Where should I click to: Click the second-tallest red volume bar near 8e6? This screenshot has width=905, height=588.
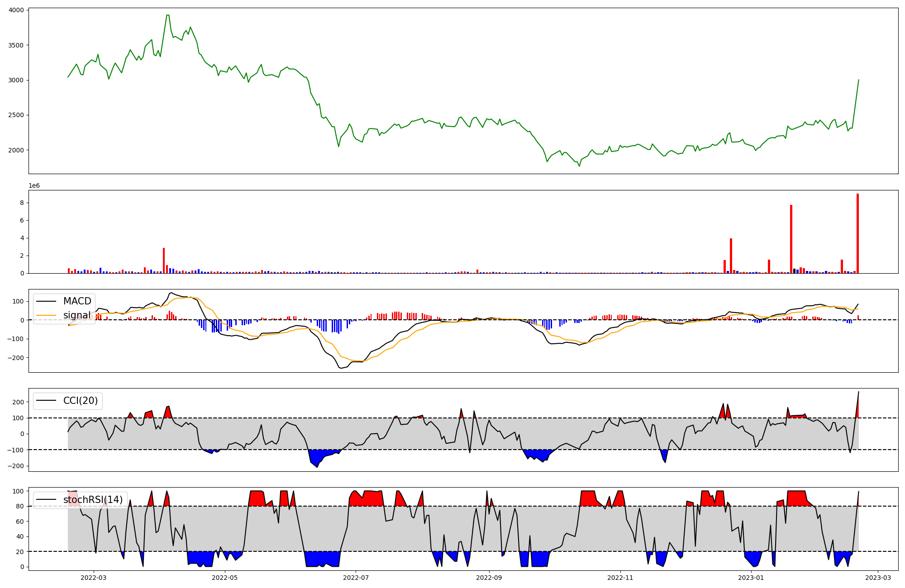pos(791,239)
